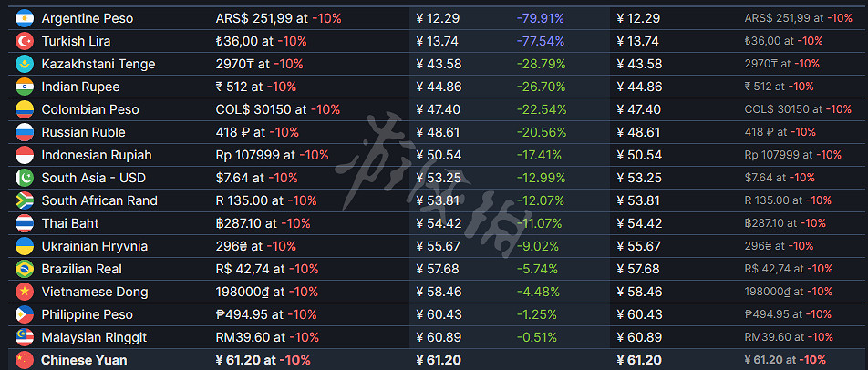Click the Colombia flag icon

[x=25, y=109]
